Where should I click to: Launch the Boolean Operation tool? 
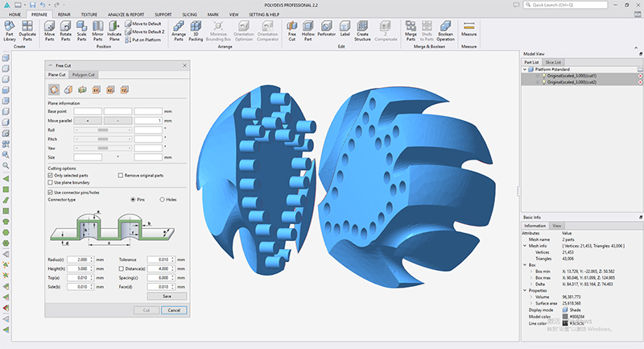[x=445, y=31]
